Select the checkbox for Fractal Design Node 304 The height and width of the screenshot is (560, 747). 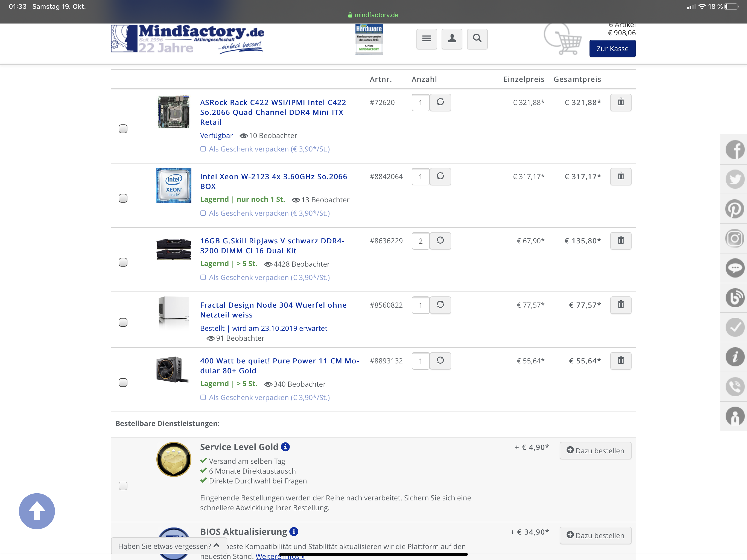123,322
